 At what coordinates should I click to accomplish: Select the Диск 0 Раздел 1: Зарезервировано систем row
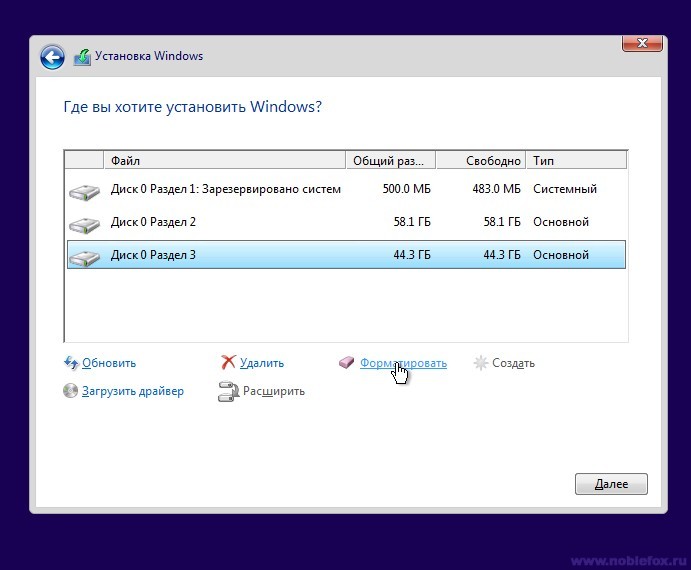coord(346,189)
